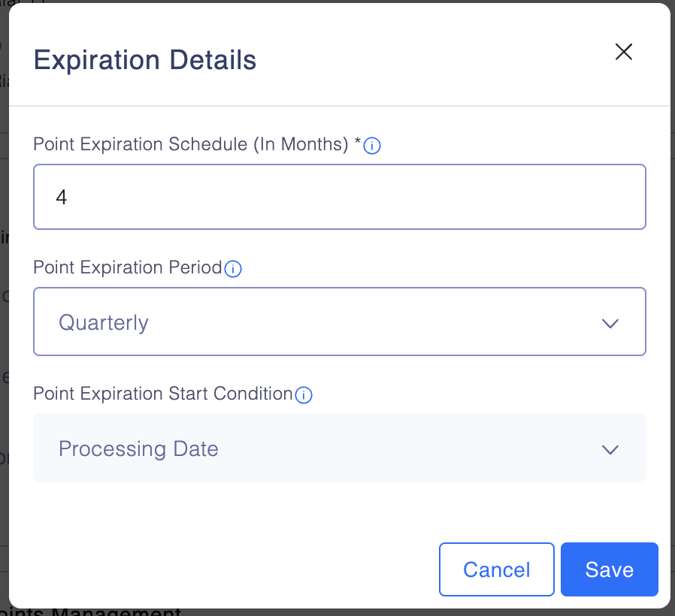This screenshot has width=675, height=616.
Task: Save the expiration details
Action: [x=609, y=569]
